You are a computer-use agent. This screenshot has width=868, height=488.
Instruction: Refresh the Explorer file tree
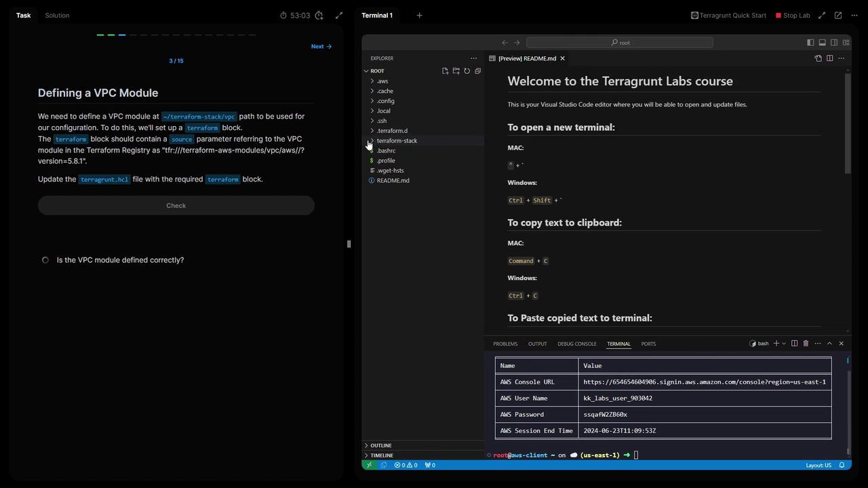467,71
